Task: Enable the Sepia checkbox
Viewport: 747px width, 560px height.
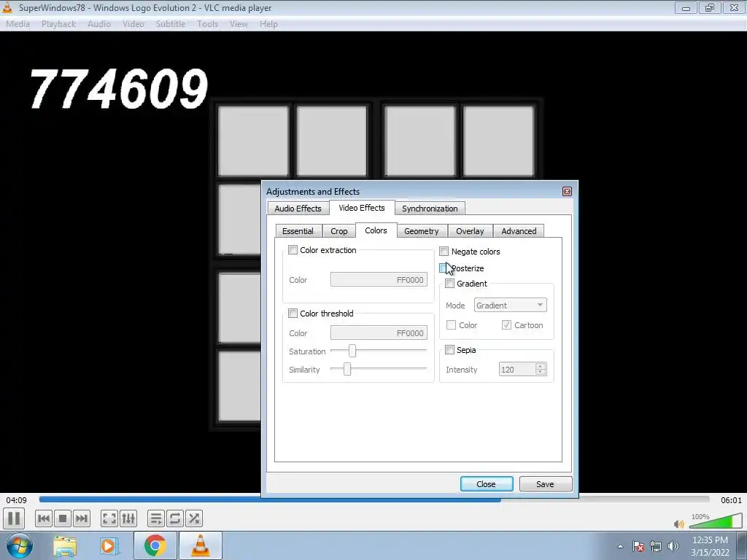Action: tap(449, 350)
